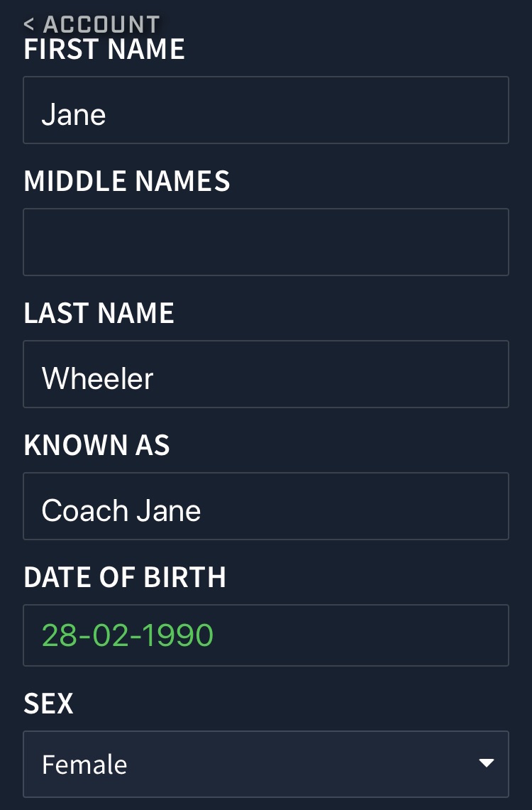Focus the First Name input field

pos(266,110)
